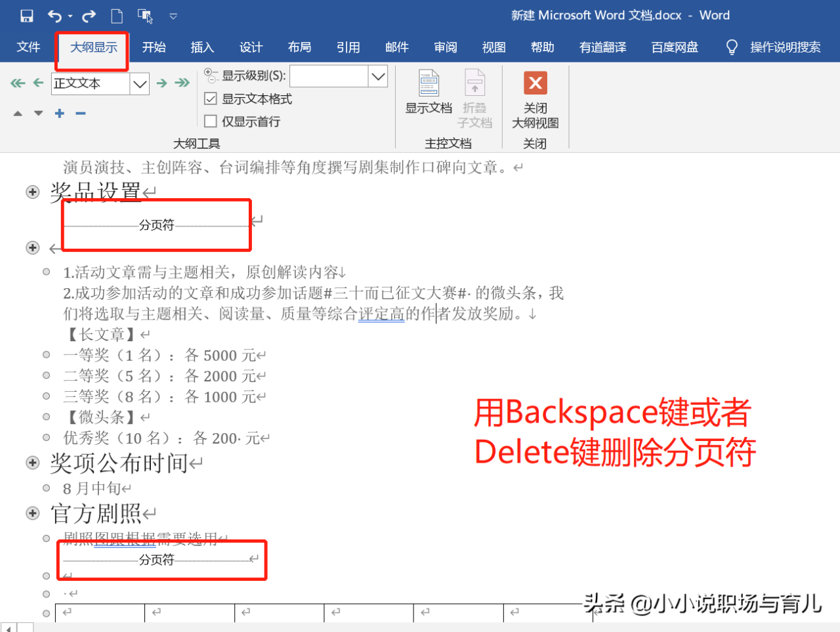
Task: Open the undo history dropdown arrow
Action: [x=70, y=16]
